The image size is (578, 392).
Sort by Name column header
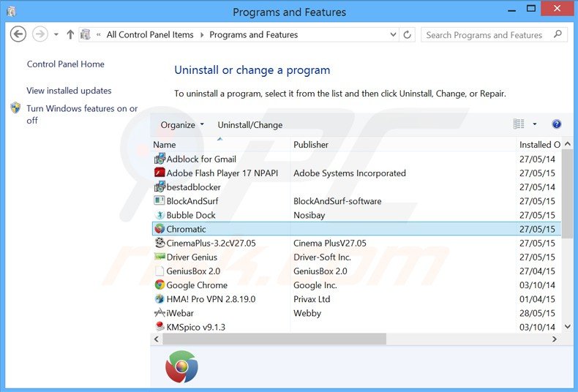pyautogui.click(x=220, y=144)
